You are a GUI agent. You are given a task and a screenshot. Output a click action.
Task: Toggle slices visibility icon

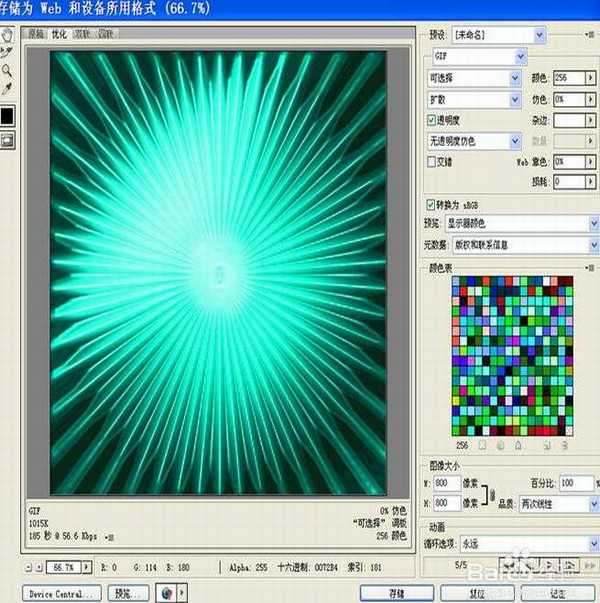8,141
